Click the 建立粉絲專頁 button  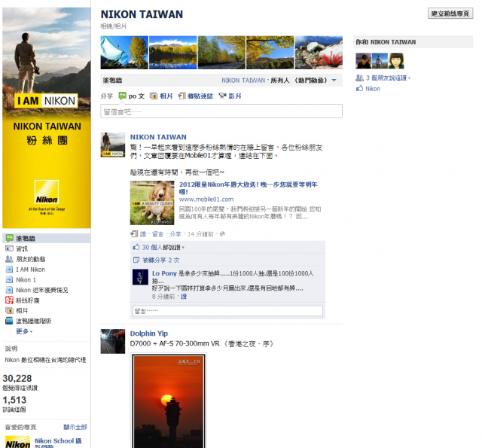[x=450, y=14]
